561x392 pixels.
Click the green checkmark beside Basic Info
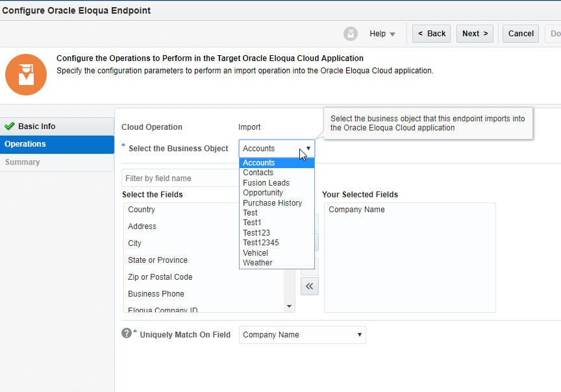coord(8,126)
